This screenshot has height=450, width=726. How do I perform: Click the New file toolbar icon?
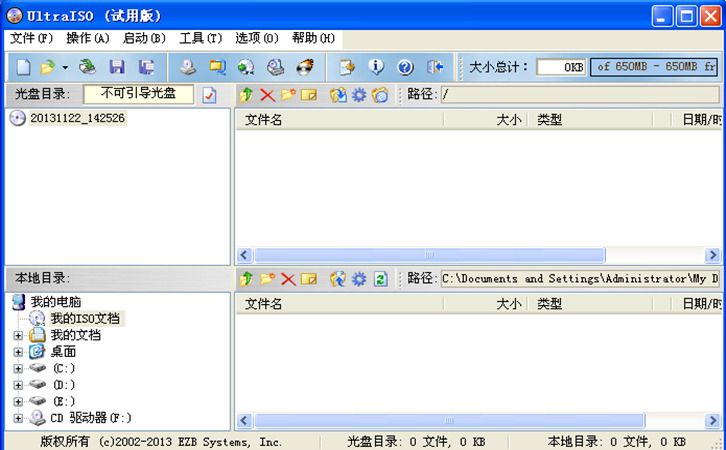[23, 67]
